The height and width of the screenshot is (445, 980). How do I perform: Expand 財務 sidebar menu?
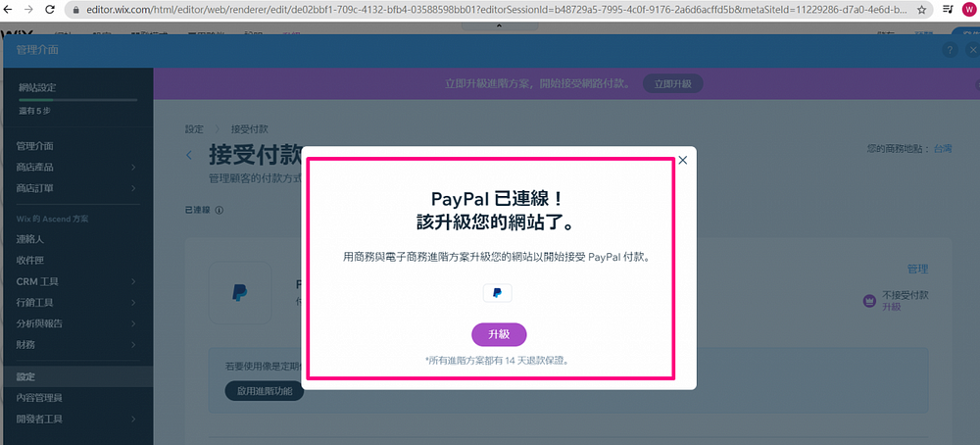click(76, 344)
